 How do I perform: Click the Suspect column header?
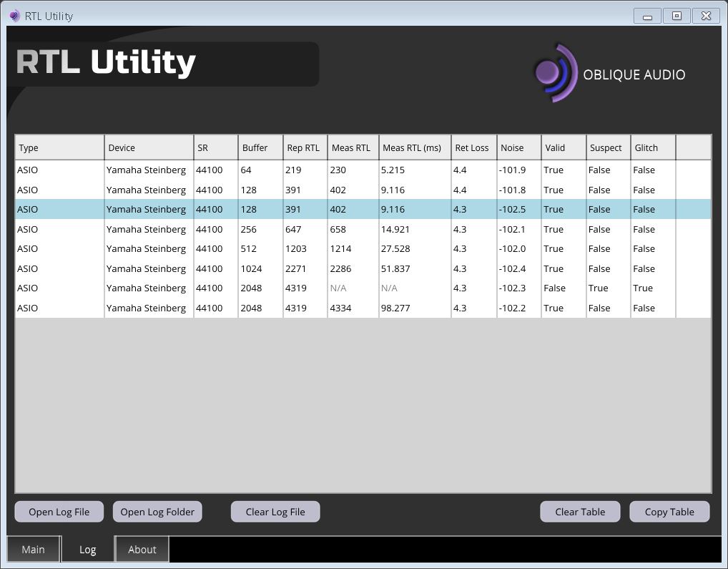[x=608, y=147]
